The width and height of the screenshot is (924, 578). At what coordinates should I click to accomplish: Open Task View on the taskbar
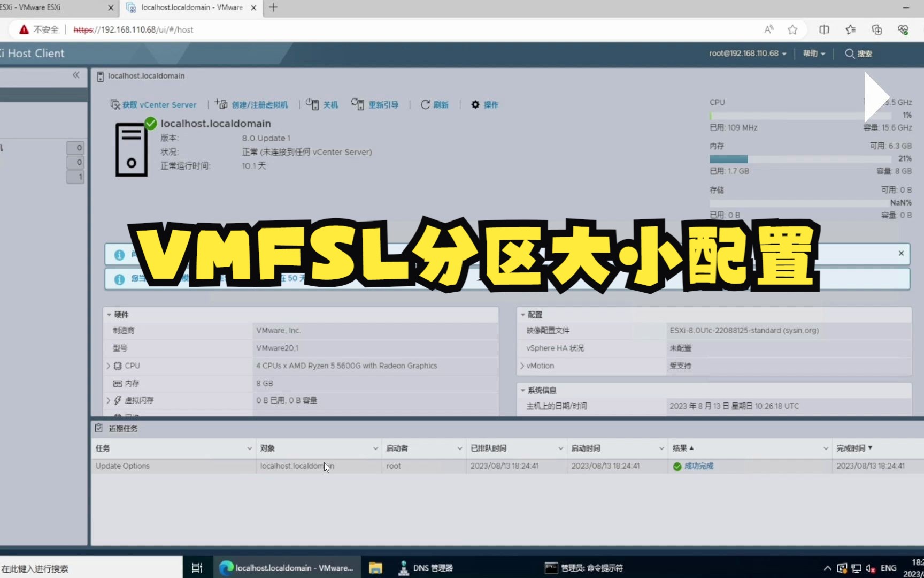197,568
